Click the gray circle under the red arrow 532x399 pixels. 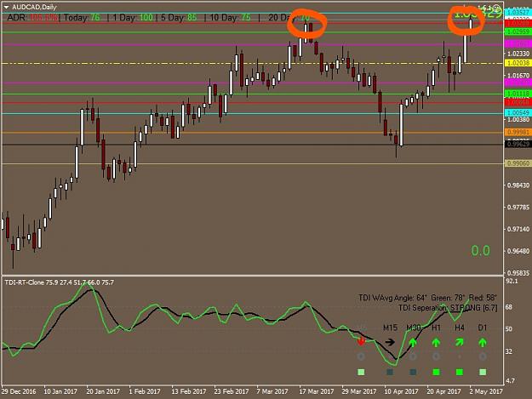pyautogui.click(x=361, y=356)
